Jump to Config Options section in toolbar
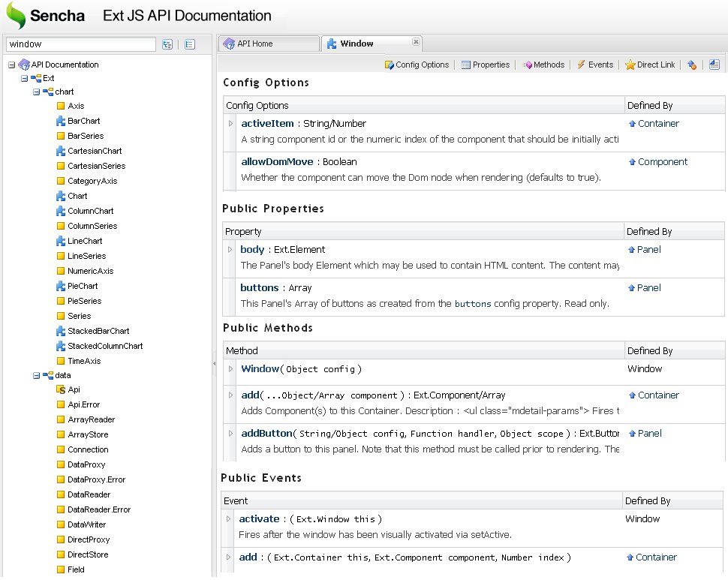 (x=417, y=65)
